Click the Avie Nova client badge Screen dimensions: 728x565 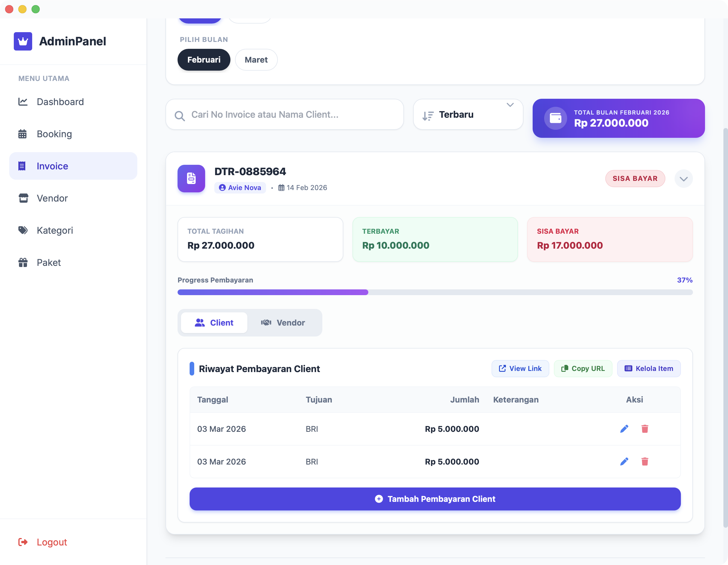(240, 187)
